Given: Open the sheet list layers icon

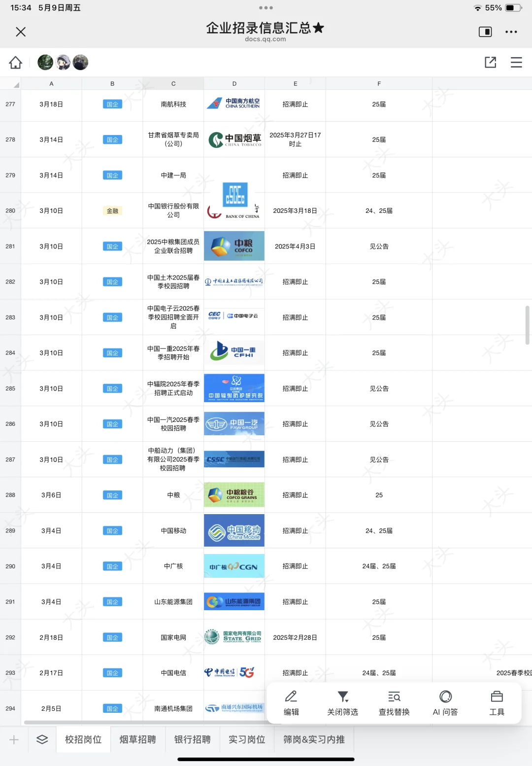Looking at the screenshot, I should pos(42,739).
